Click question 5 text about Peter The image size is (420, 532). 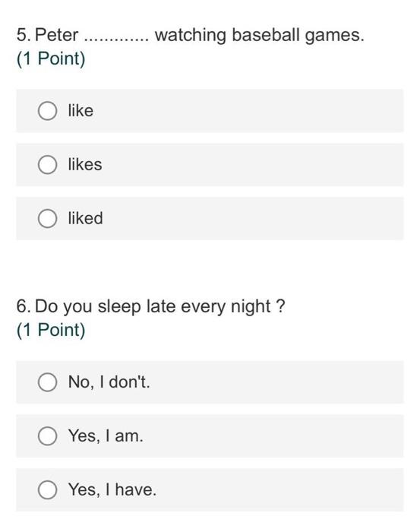(x=190, y=35)
